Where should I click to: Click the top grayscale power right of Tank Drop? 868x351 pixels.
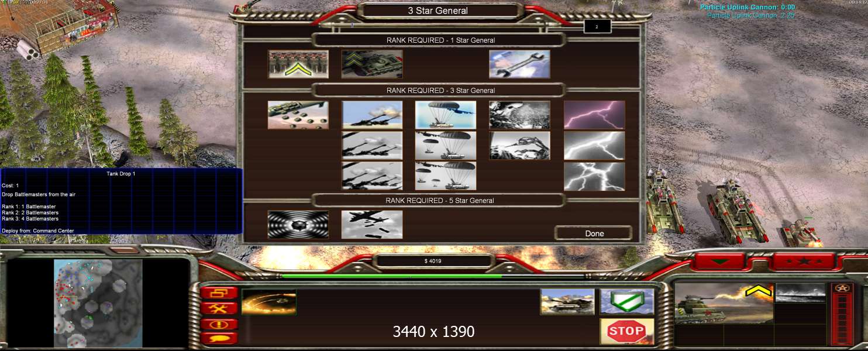coord(519,115)
